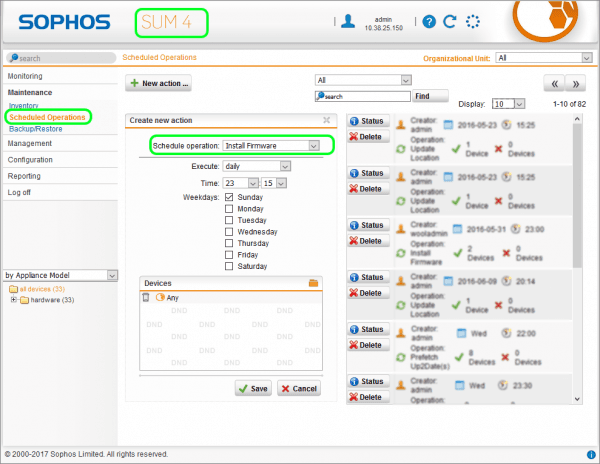
Task: Click the info icon at bottom right corner
Action: (591, 454)
